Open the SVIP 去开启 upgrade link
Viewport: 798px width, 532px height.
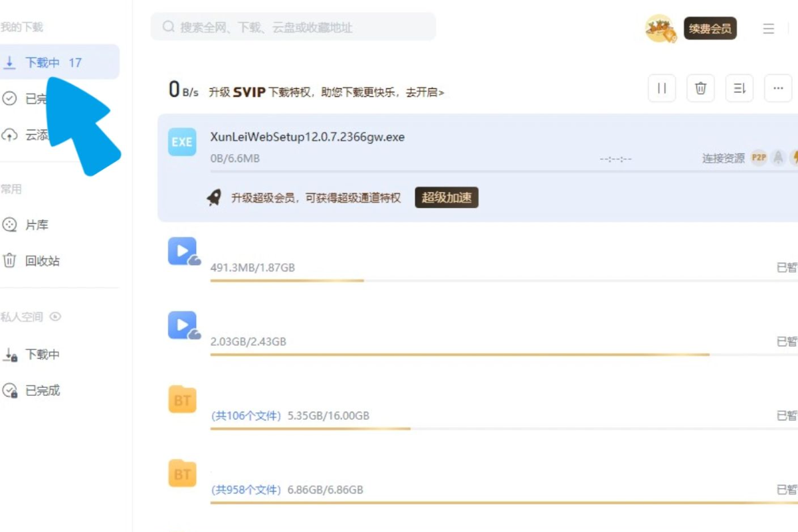coord(425,92)
